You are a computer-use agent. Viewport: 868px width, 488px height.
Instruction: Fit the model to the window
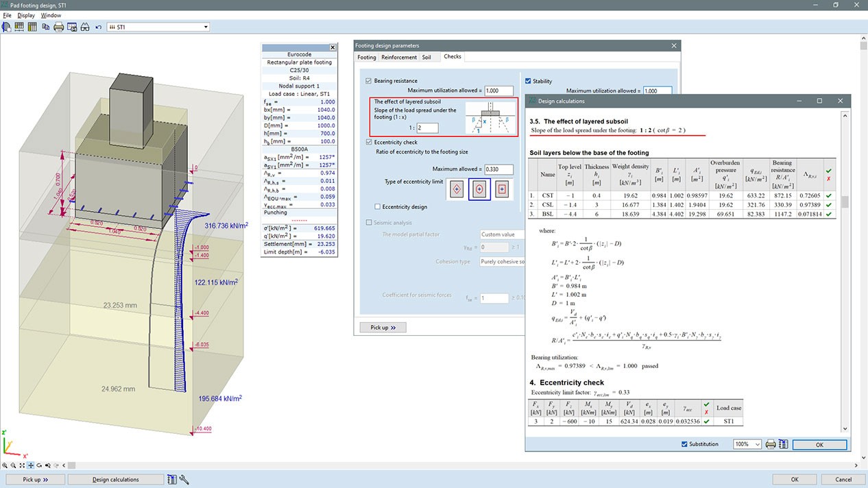tap(21, 465)
